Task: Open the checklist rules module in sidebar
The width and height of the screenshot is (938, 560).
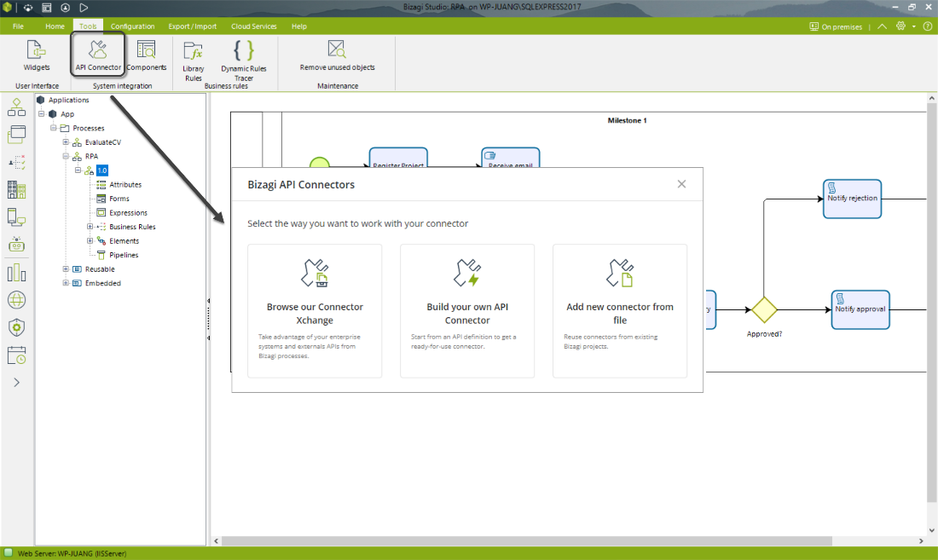Action: click(17, 162)
